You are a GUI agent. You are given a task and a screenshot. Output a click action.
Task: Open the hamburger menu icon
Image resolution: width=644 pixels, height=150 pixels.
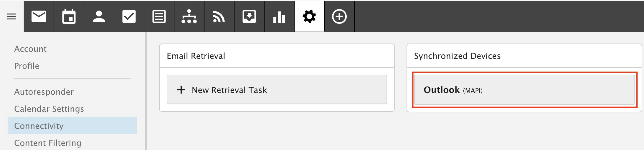pyautogui.click(x=12, y=16)
